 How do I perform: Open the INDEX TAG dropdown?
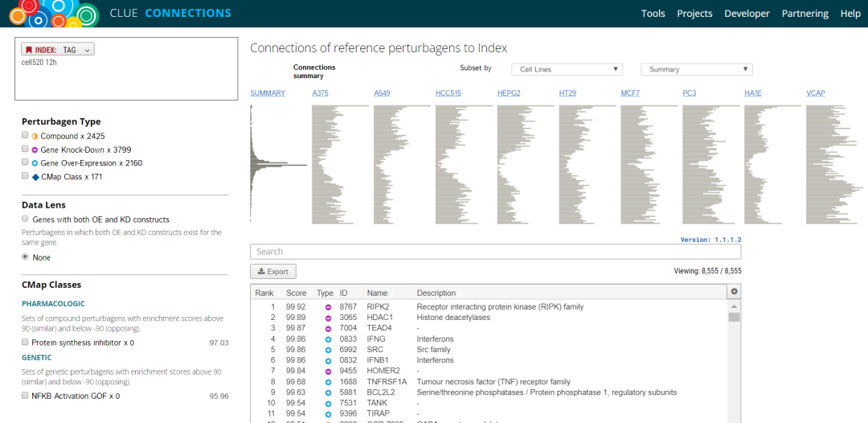tap(58, 50)
